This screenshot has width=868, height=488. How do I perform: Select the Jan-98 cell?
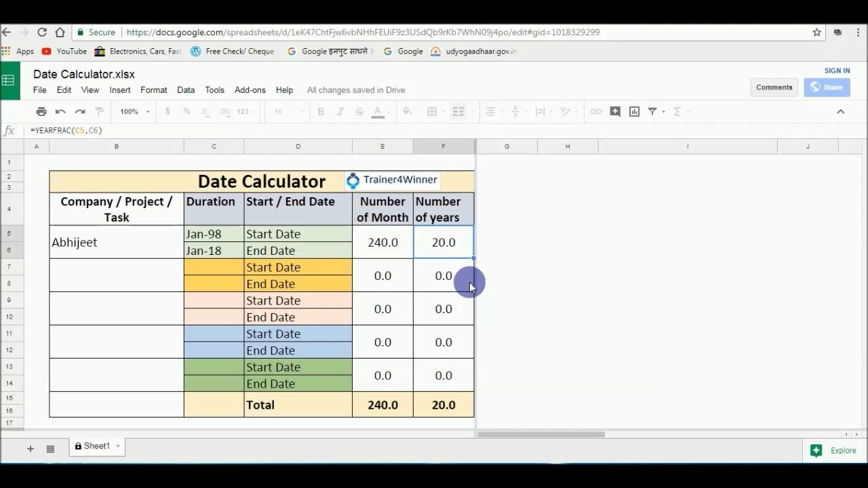coord(214,234)
